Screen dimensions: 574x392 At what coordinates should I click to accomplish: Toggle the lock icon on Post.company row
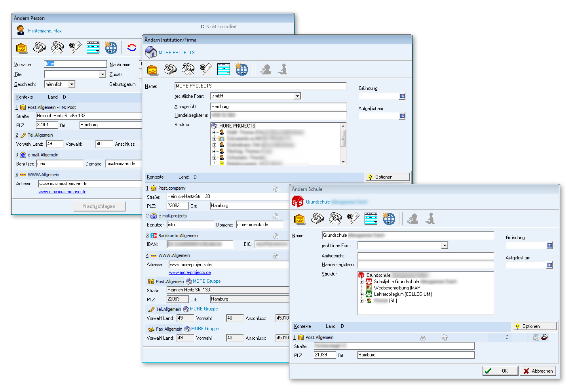pos(276,189)
